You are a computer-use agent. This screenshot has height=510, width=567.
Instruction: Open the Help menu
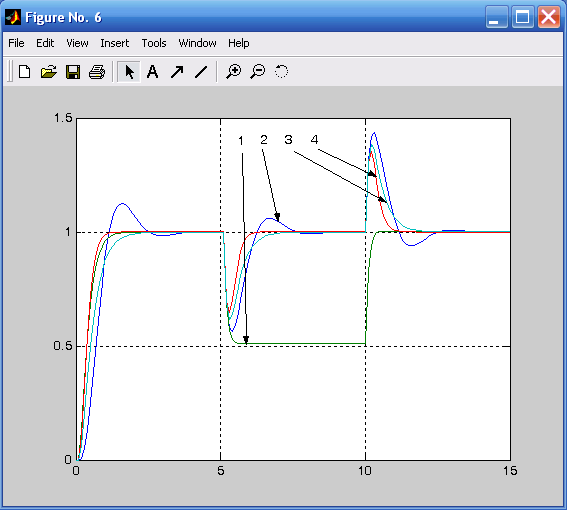(x=239, y=43)
